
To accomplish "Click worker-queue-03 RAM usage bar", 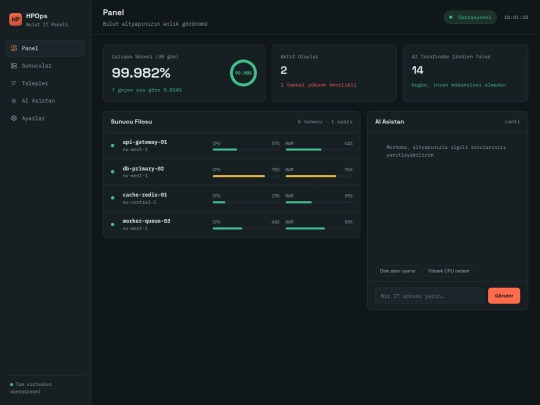I will [319, 228].
